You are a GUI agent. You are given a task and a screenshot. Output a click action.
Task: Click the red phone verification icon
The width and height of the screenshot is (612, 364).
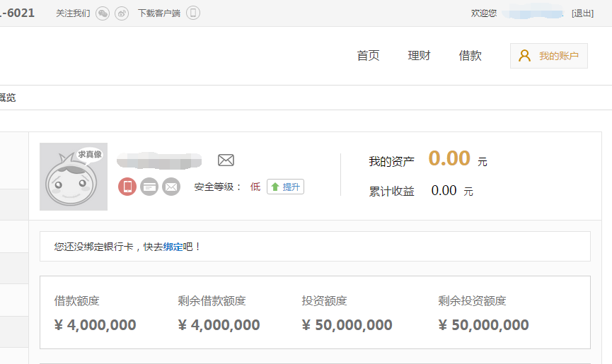(127, 187)
